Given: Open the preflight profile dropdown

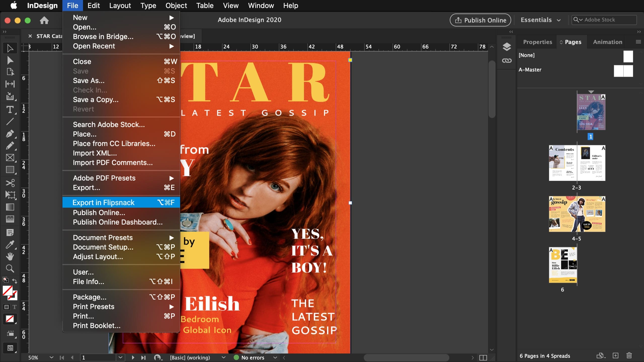Looking at the screenshot, I should (223, 357).
